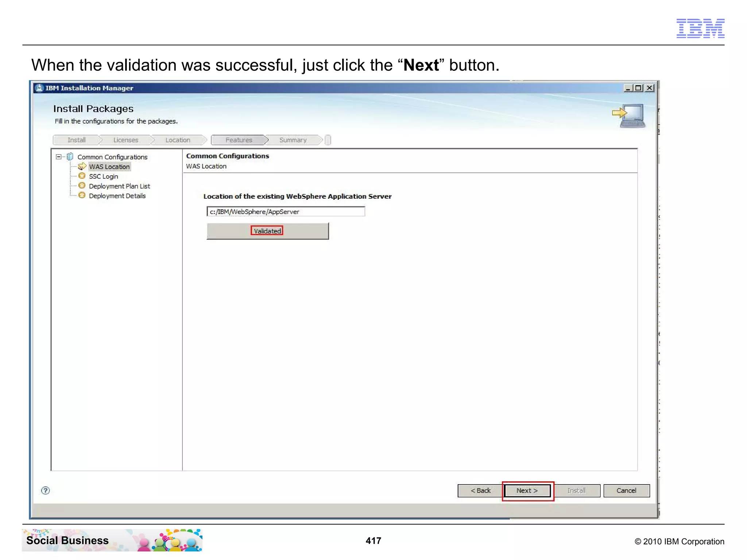Click the Deployment Details status icon
Screen dimensions: 747x560
click(82, 195)
